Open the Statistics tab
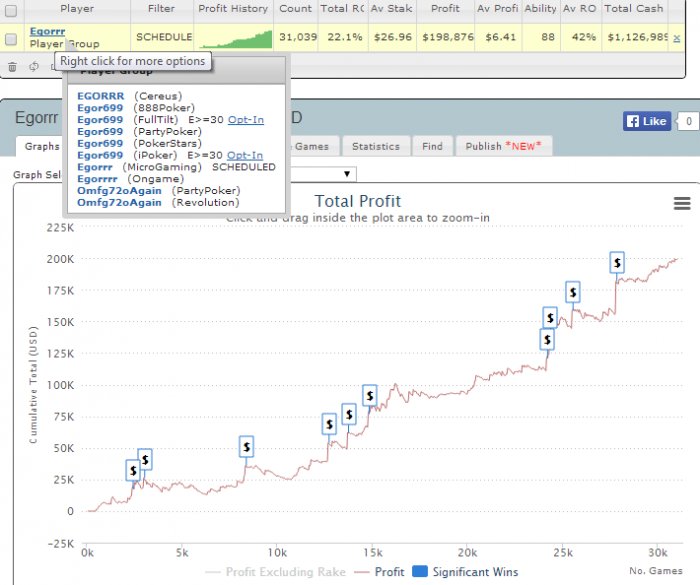This screenshot has width=700, height=585. [x=376, y=146]
